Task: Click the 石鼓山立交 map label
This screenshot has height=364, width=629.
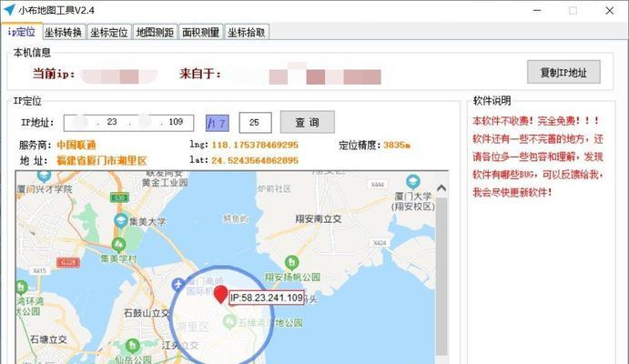Action: coord(147,313)
